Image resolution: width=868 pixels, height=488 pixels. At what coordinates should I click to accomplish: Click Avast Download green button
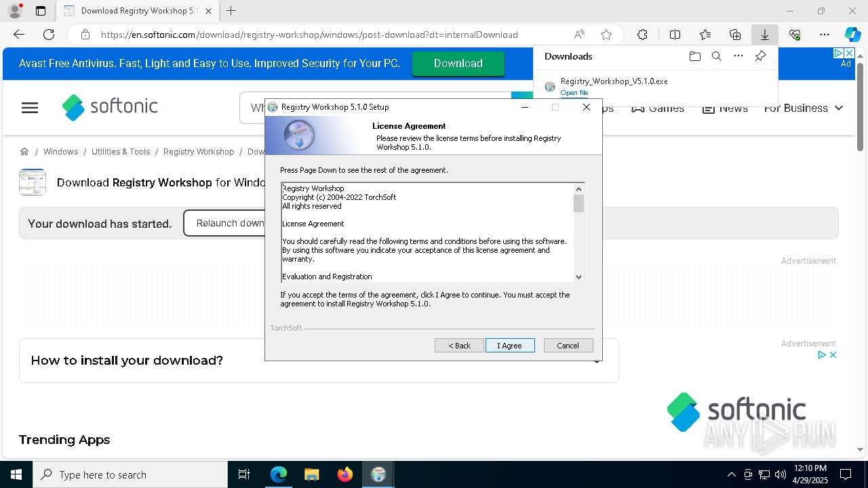pyautogui.click(x=458, y=63)
